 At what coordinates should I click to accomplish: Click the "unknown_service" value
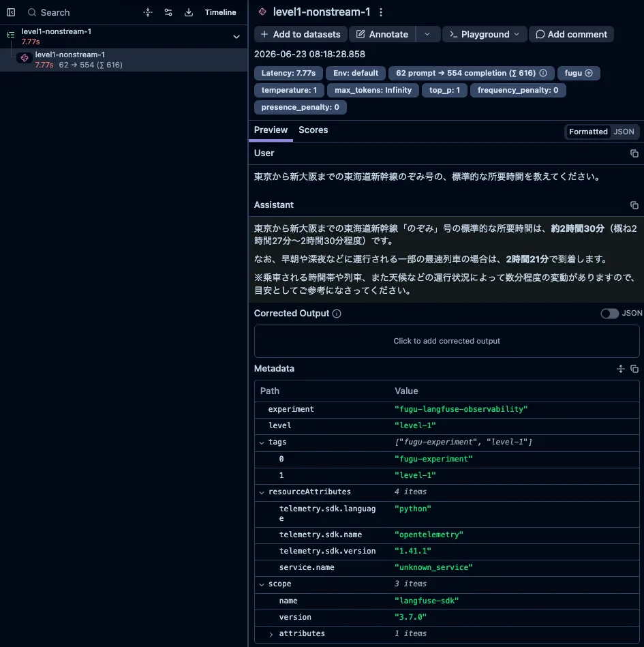[433, 567]
